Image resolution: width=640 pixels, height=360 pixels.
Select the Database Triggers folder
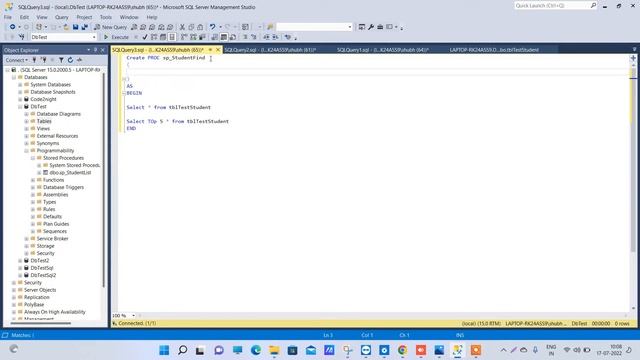tap(63, 187)
